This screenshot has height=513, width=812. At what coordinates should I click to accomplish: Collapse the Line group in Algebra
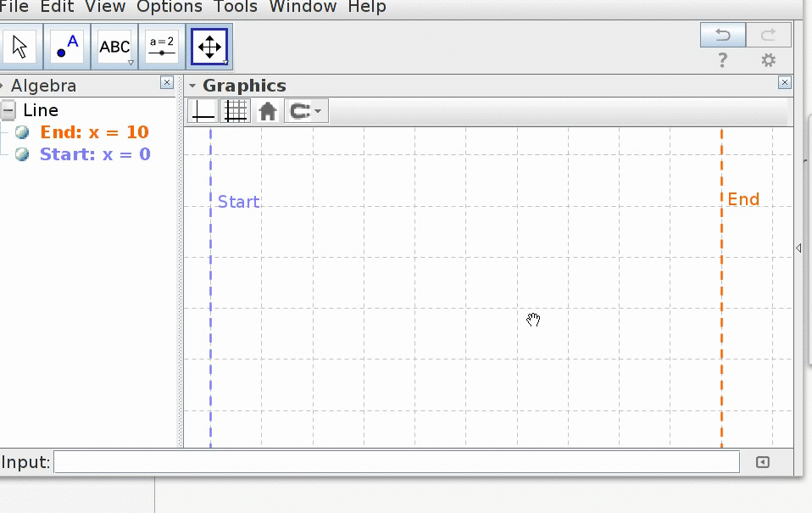click(8, 110)
